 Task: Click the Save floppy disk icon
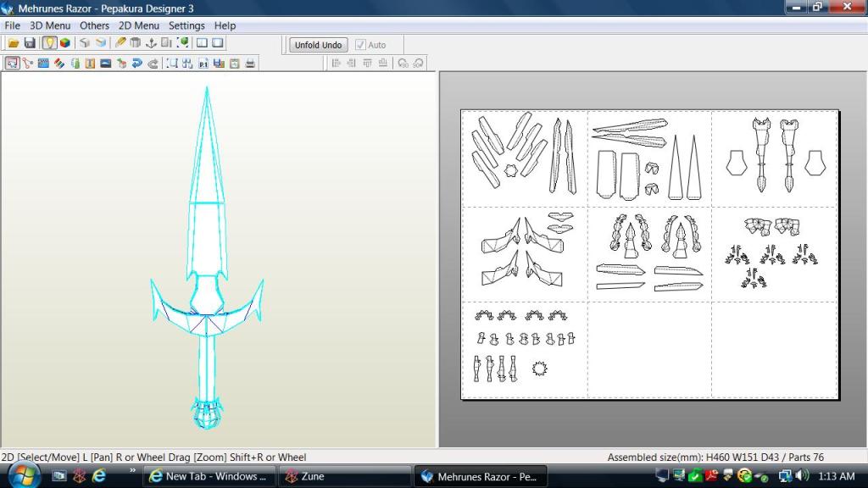point(30,43)
